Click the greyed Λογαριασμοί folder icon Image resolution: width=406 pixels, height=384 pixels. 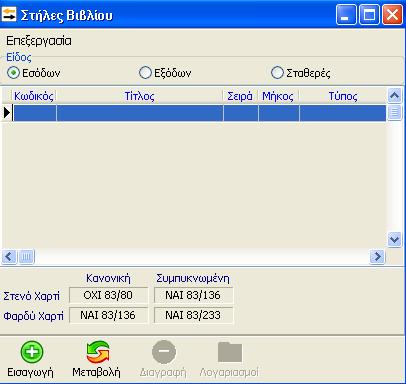point(230,352)
